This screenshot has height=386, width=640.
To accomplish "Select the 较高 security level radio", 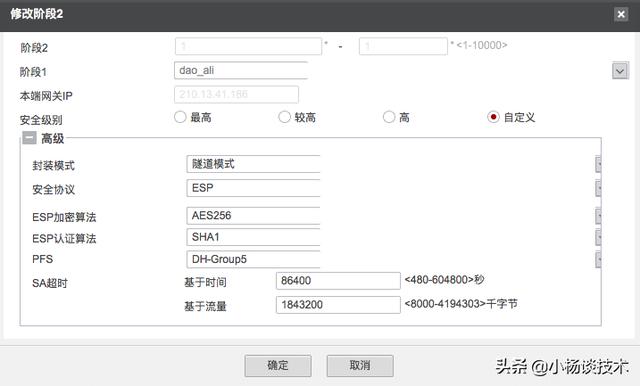I will (284, 117).
